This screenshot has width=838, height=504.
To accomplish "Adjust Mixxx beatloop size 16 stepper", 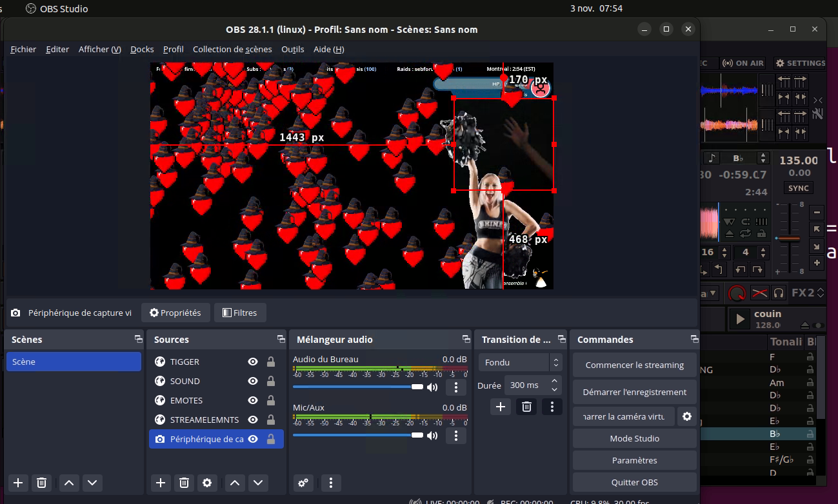I will (724, 252).
